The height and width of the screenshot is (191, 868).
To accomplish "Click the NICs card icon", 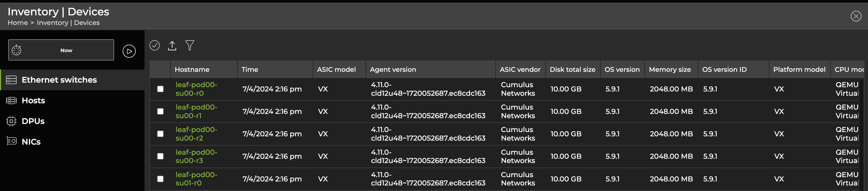I will tap(11, 141).
